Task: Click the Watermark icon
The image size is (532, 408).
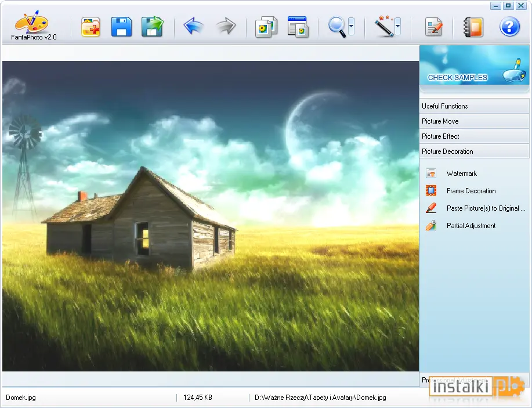Action: tap(431, 174)
